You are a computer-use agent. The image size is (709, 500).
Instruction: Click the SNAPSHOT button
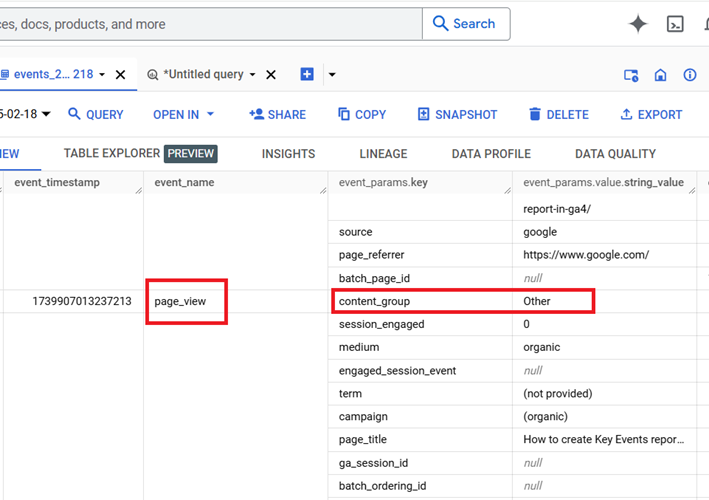pyautogui.click(x=457, y=114)
